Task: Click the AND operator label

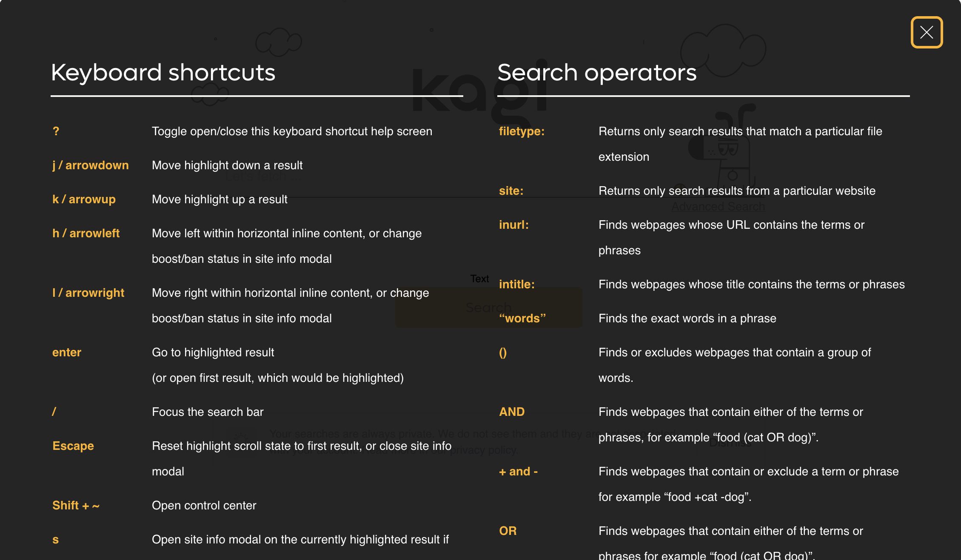Action: click(512, 412)
